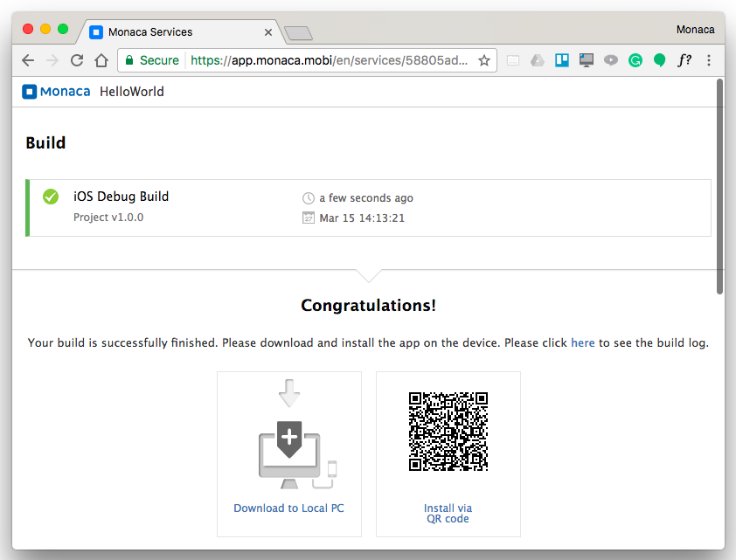
Task: Open a new browser tab
Action: 298,33
